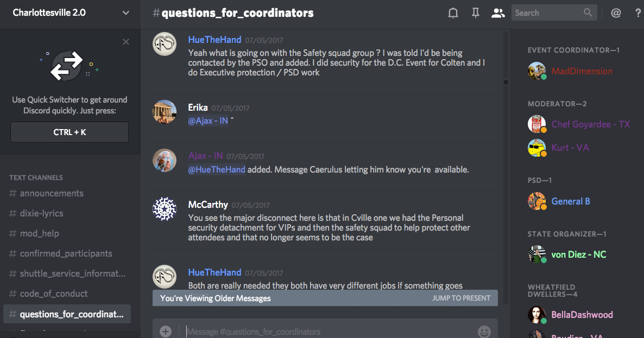
Task: Open notification settings bell icon
Action: [453, 13]
